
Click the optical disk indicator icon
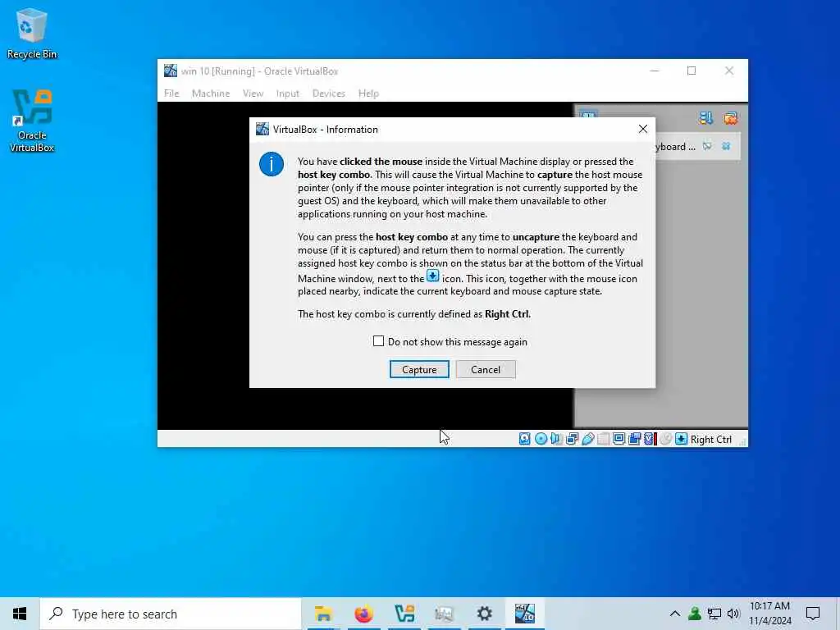[541, 439]
